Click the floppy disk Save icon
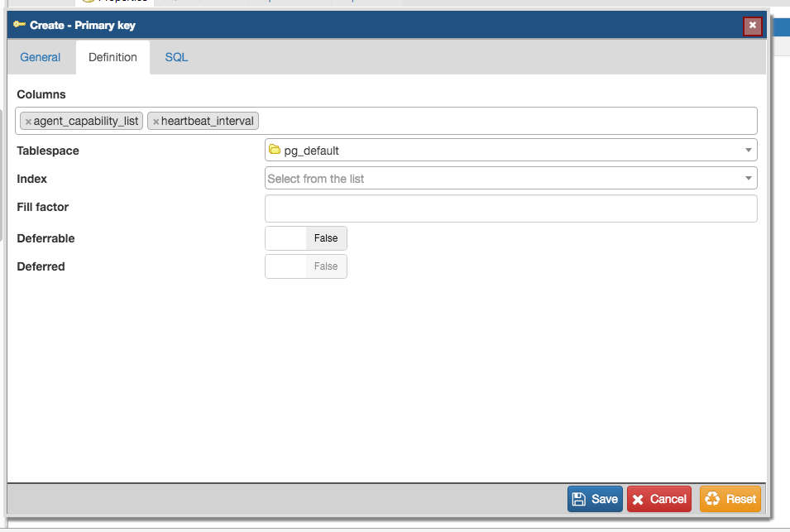The image size is (790, 532). click(x=579, y=499)
